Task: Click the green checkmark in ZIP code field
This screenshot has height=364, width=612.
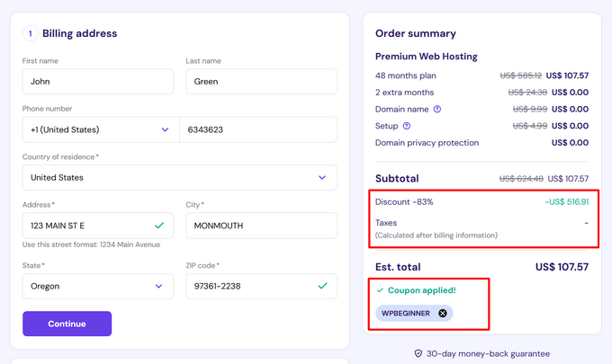Action: coord(323,287)
